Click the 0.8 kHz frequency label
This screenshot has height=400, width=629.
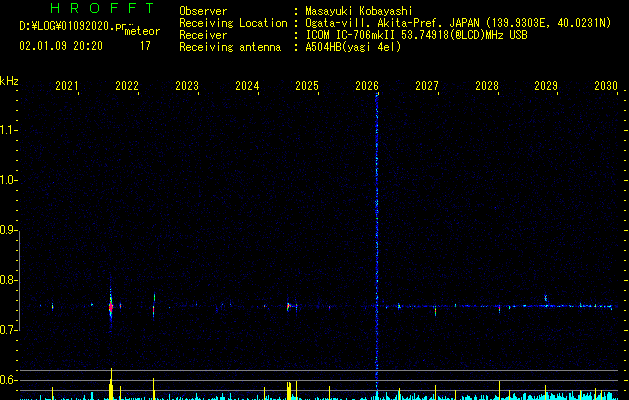pos(8,280)
